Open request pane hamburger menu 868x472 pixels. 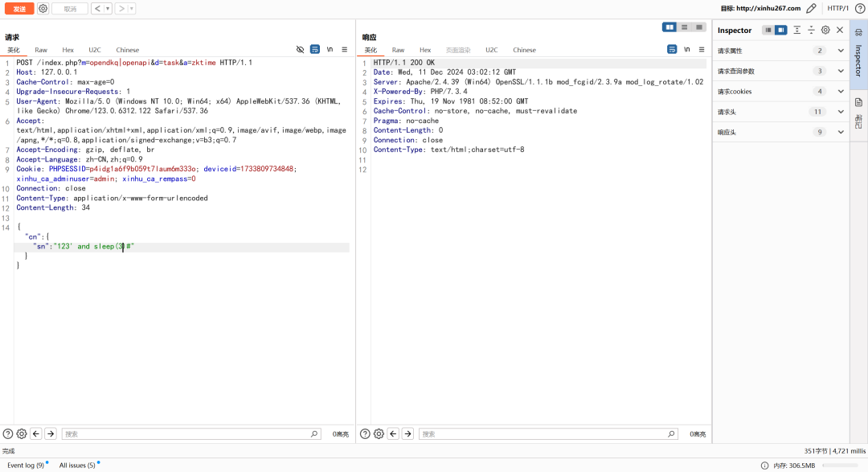tap(344, 49)
